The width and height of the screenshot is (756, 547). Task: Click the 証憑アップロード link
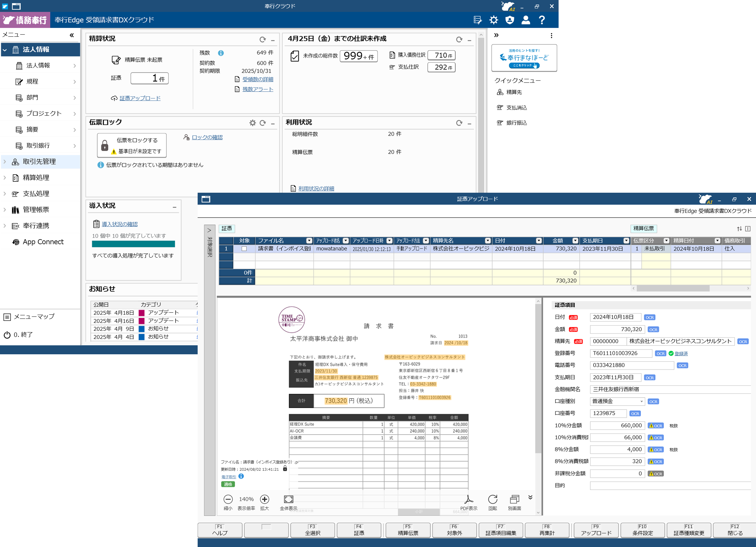140,98
